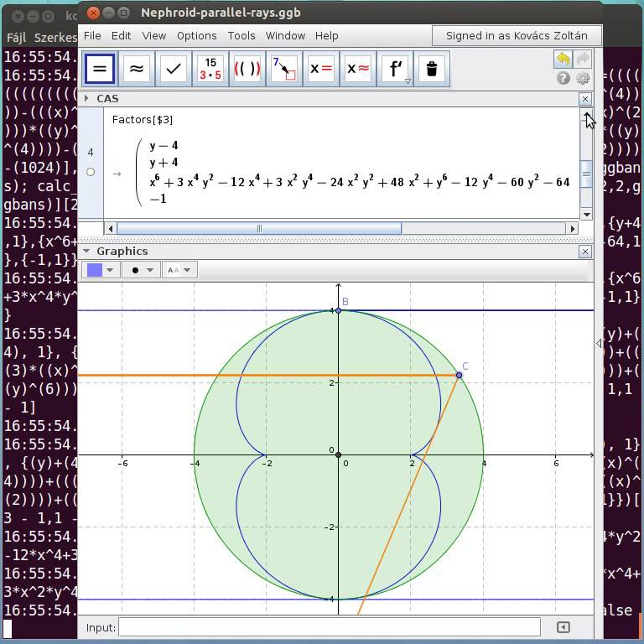644x644 pixels.
Task: Select the Factor tool (15 = 3·5)
Action: [x=210, y=69]
